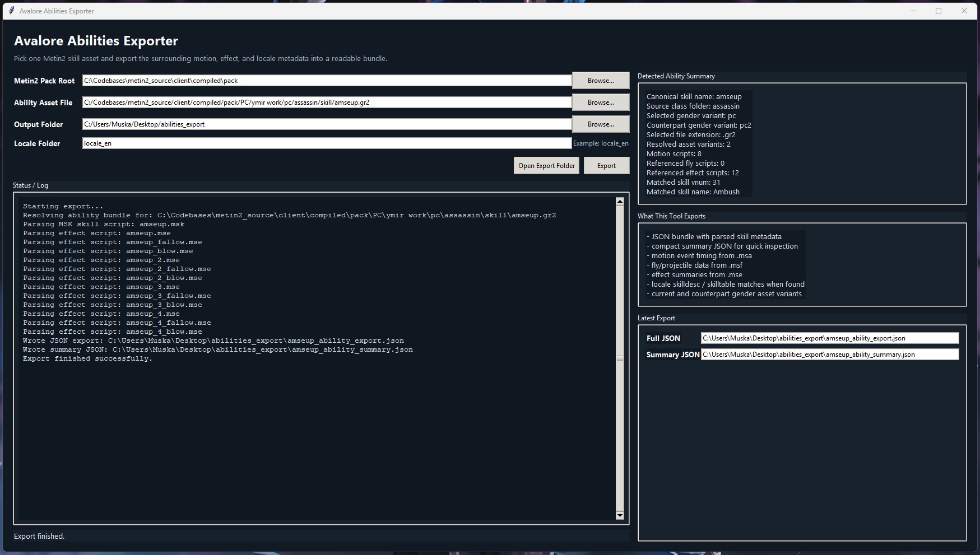Image resolution: width=980 pixels, height=555 pixels.
Task: Click the Metin2 Pack Root path field
Action: 325,80
